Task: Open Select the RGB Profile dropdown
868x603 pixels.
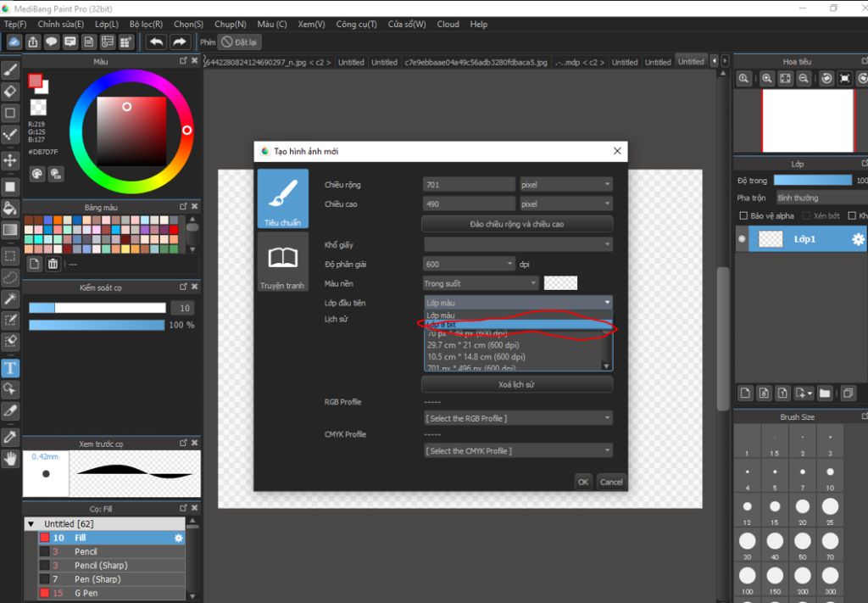Action: coord(518,418)
